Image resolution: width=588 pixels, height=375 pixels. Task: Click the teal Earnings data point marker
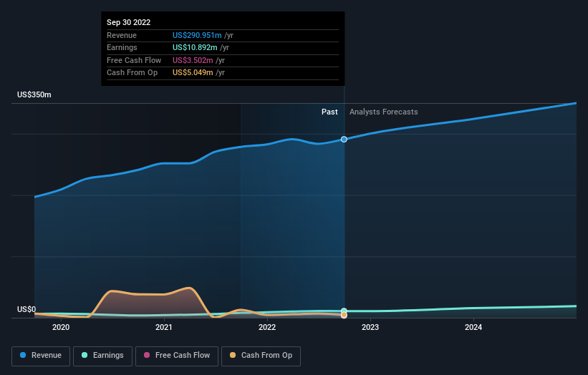(x=344, y=311)
